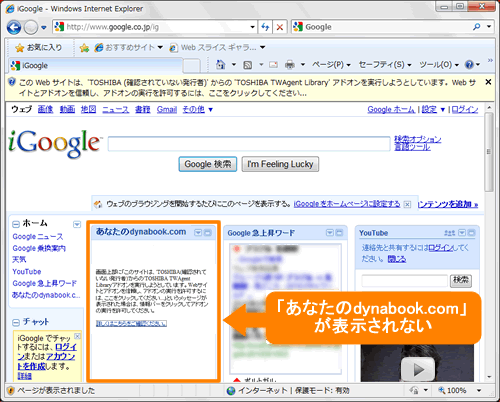Close the add-on information bar

pos(488,82)
